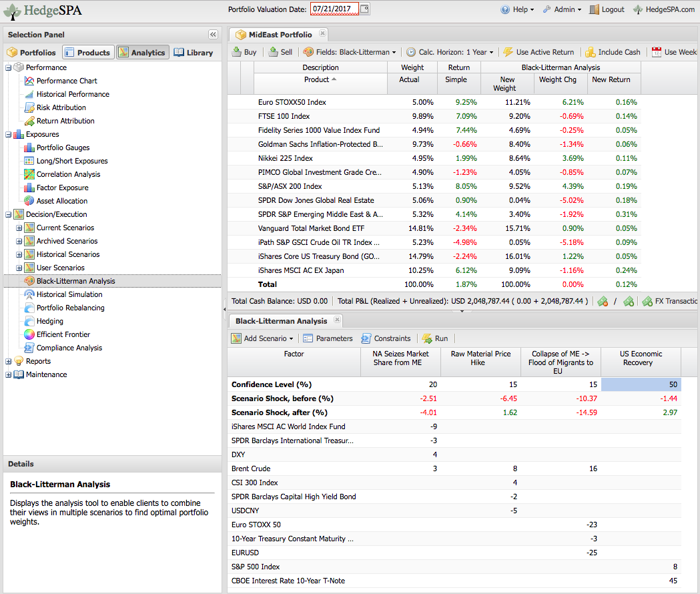Expand the Archived Scenarios node
Screen dimensions: 700x594
click(19, 242)
